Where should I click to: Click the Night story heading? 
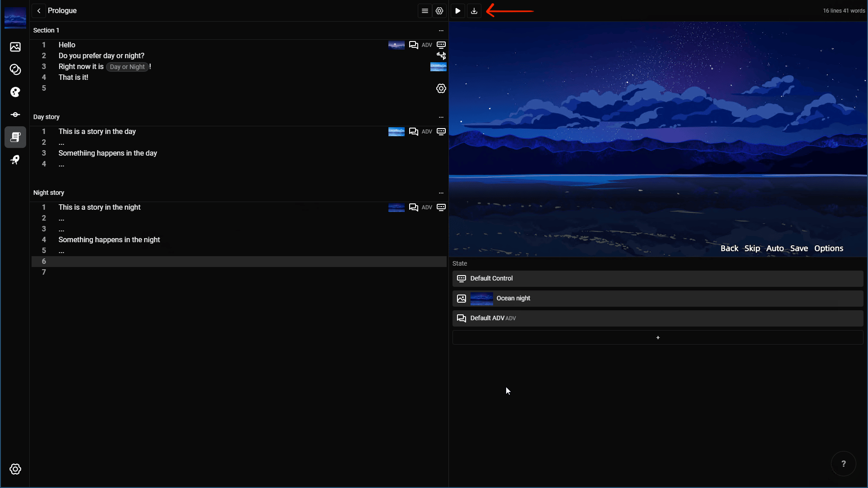pos(49,193)
